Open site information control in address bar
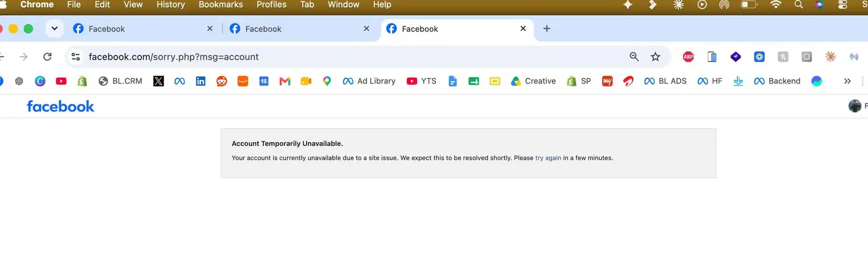 tap(76, 56)
